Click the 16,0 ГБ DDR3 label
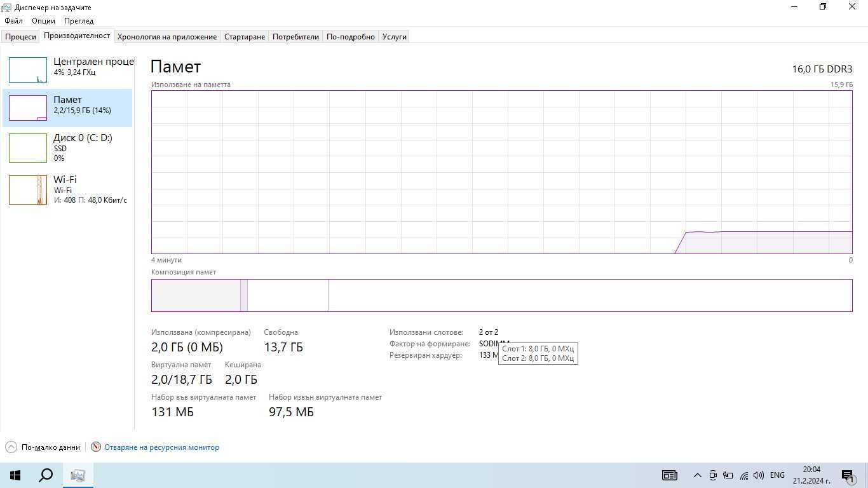 [822, 69]
